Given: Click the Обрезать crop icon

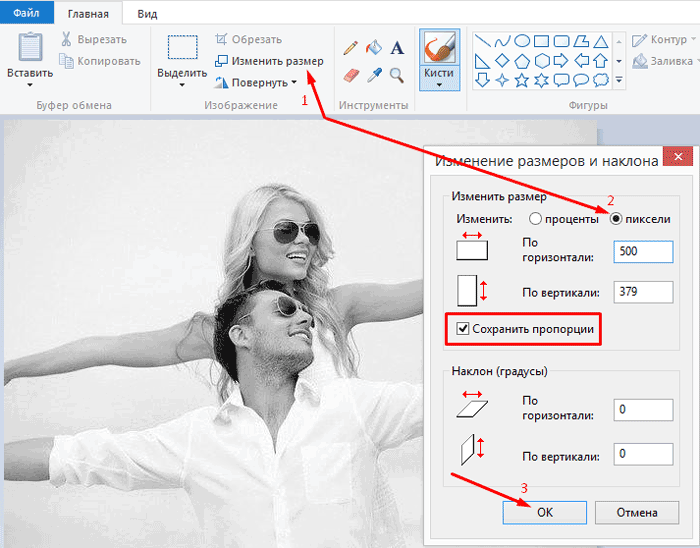Looking at the screenshot, I should coord(221,39).
